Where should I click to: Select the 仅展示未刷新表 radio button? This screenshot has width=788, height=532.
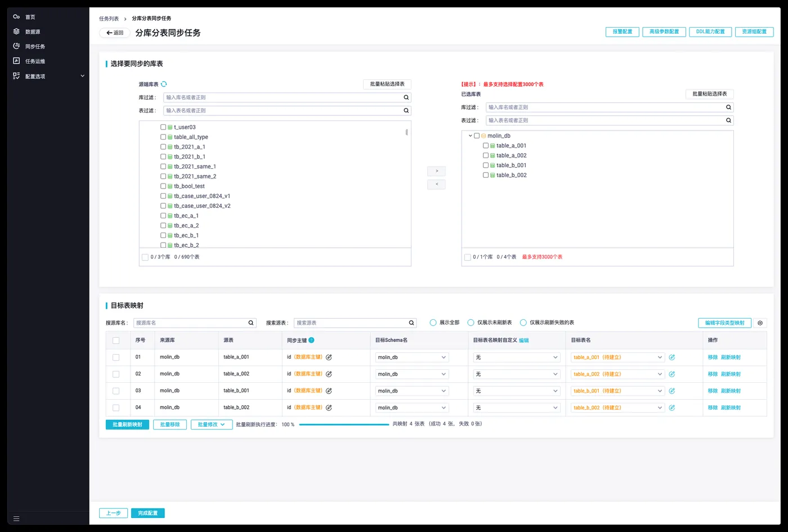pyautogui.click(x=471, y=323)
